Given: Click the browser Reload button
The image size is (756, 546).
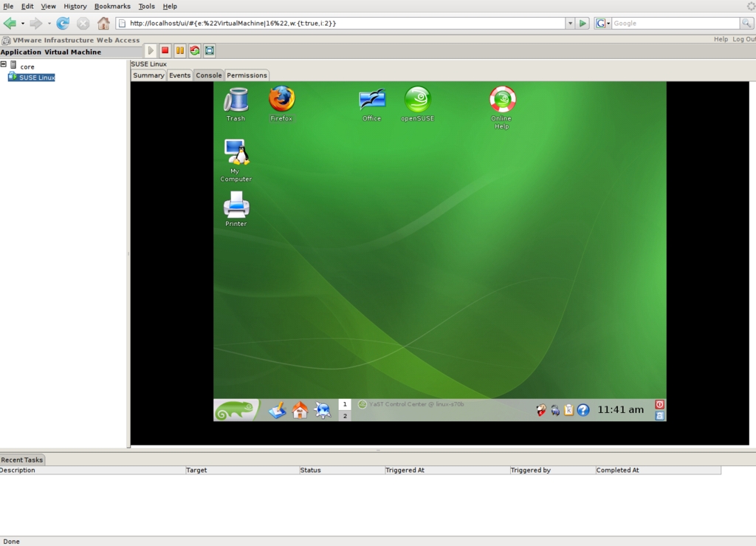Looking at the screenshot, I should (x=63, y=24).
